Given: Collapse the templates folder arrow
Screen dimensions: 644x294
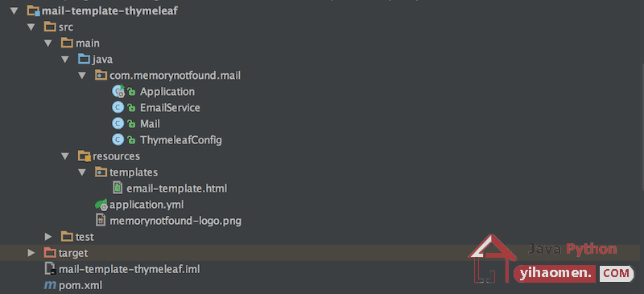Looking at the screenshot, I should (x=82, y=172).
